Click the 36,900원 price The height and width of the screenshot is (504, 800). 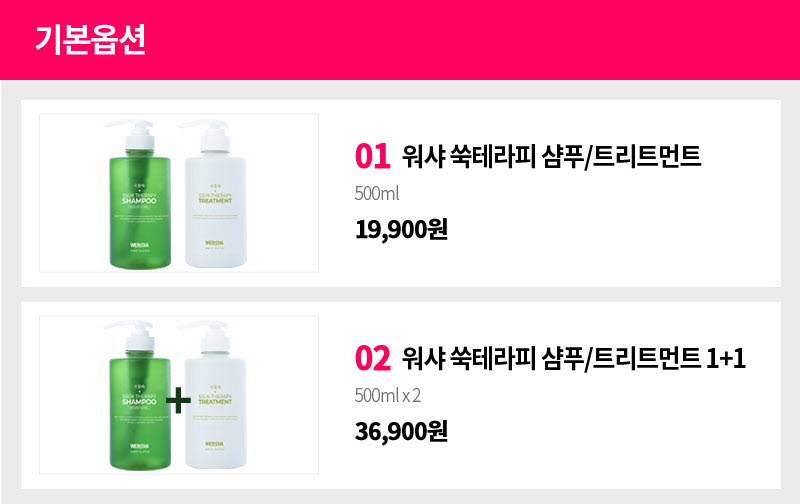tap(402, 432)
